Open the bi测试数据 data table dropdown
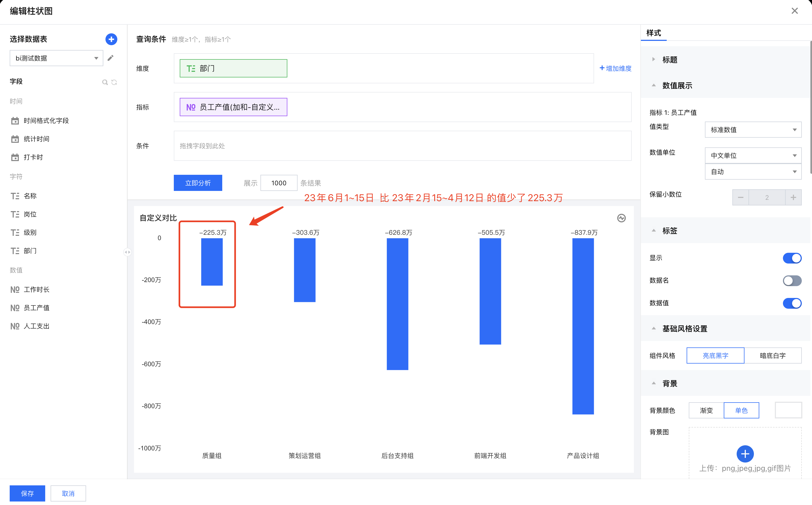The width and height of the screenshot is (812, 505). point(56,58)
